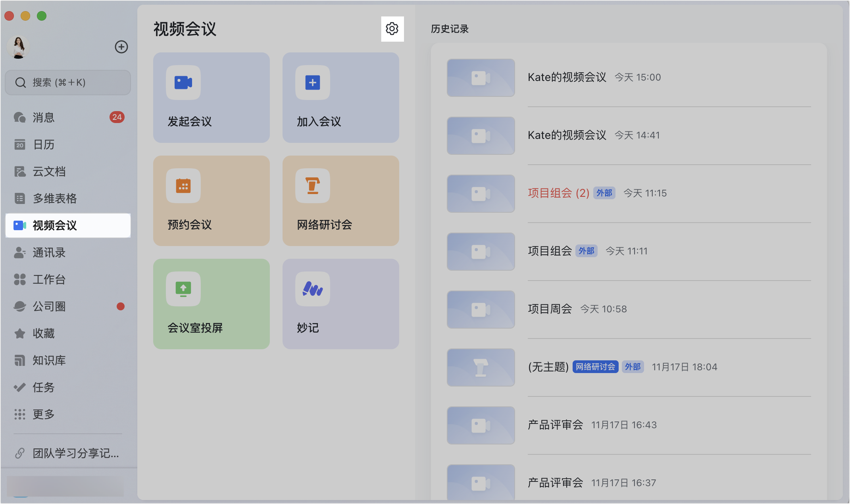Open 工作台 in the sidebar

pos(68,279)
